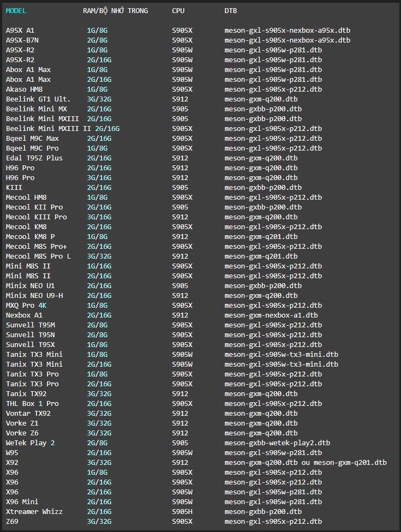Select the 3G/32G value for Beelink GT1 Ult.
Viewport: 401px width, 532px height.
tap(99, 99)
